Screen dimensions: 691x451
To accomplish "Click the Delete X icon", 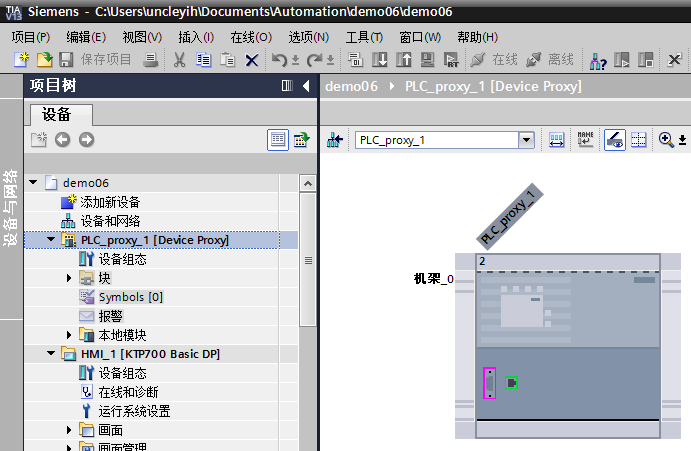I will point(252,60).
